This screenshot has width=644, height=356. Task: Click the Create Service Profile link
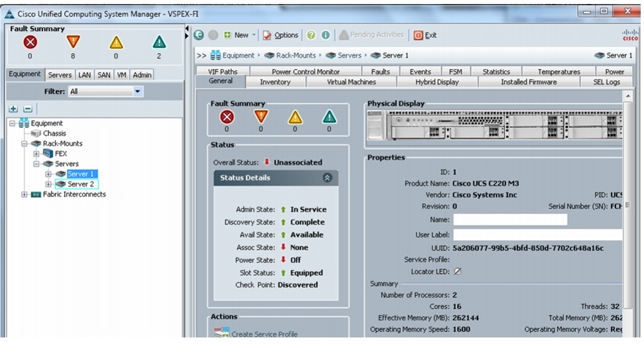coord(264,334)
